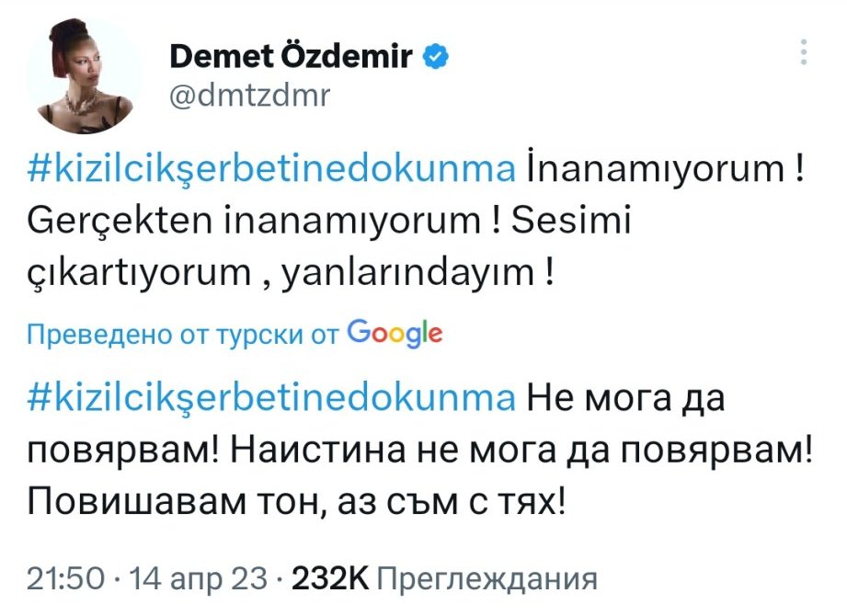Click the blue verified badge

point(436,57)
